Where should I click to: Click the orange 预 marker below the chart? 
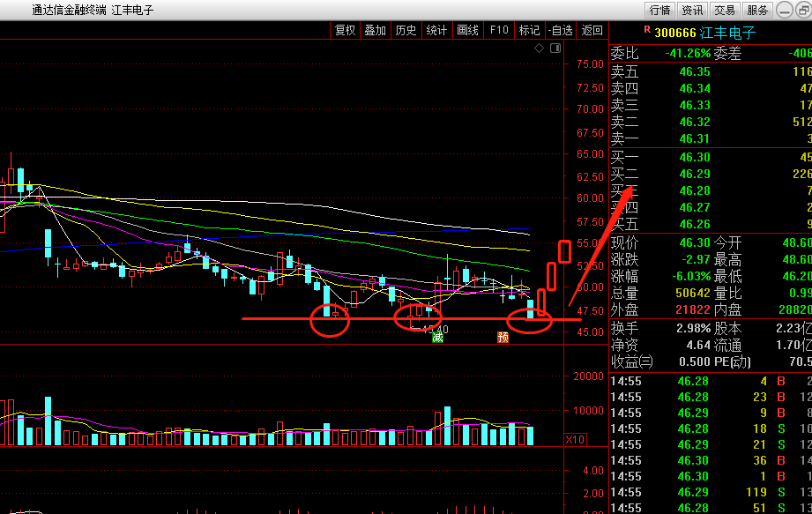[x=503, y=338]
